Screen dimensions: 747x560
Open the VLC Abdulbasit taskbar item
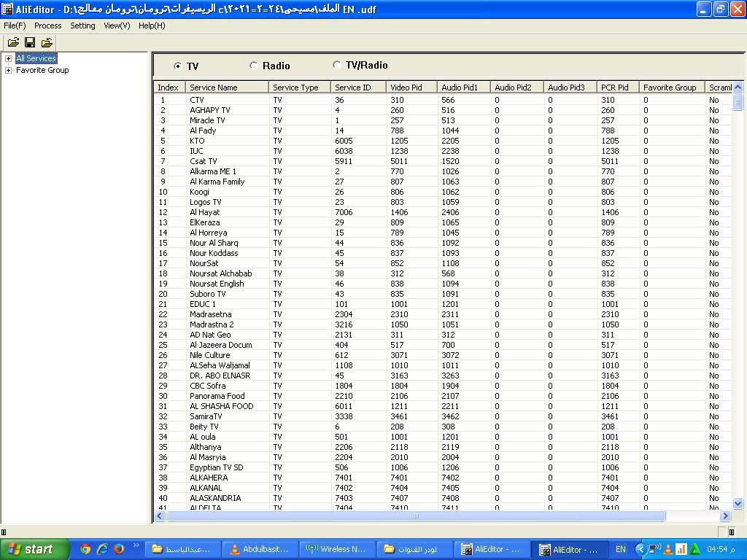coord(260,549)
